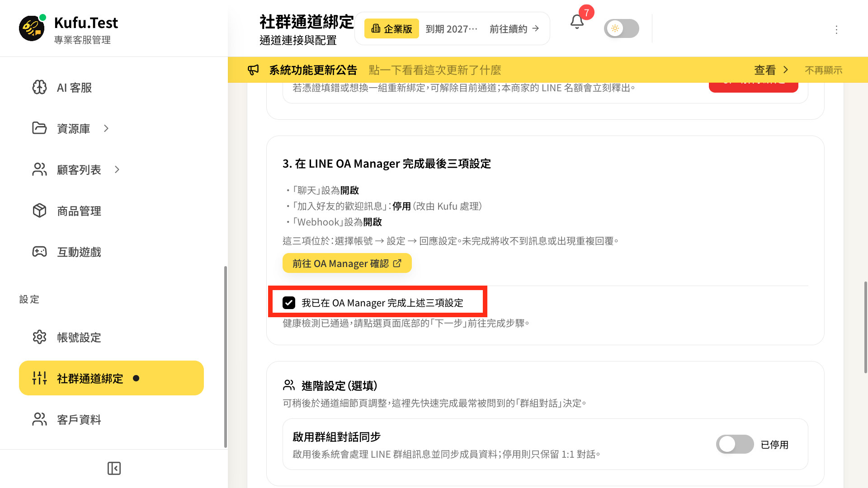868x488 pixels.
Task: Expand the 顧客列表 submenu chevron
Action: click(x=117, y=169)
